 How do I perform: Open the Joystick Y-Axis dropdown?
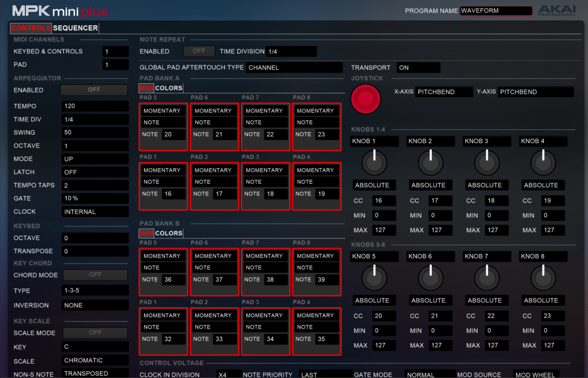click(x=536, y=92)
